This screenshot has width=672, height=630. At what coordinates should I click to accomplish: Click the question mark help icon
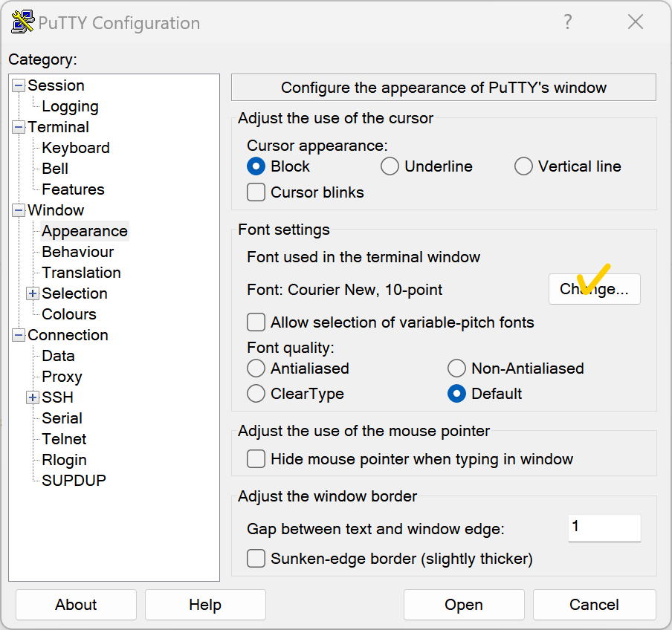pyautogui.click(x=567, y=22)
